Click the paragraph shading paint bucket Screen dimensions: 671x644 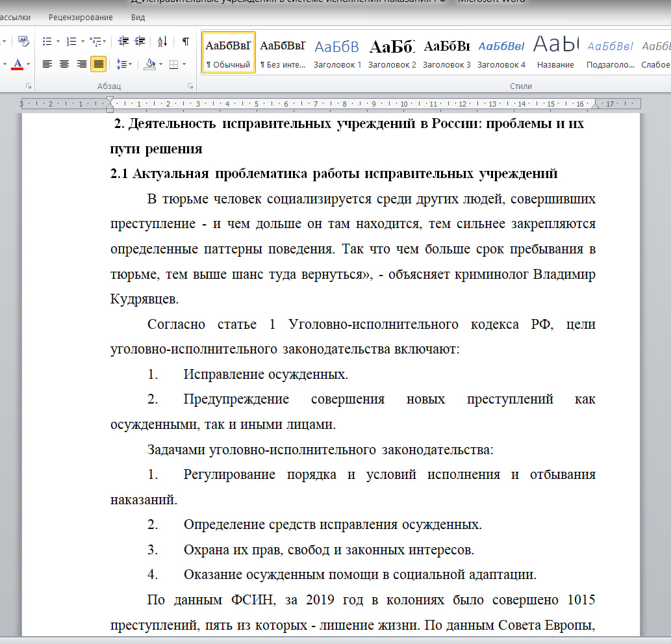[x=149, y=64]
